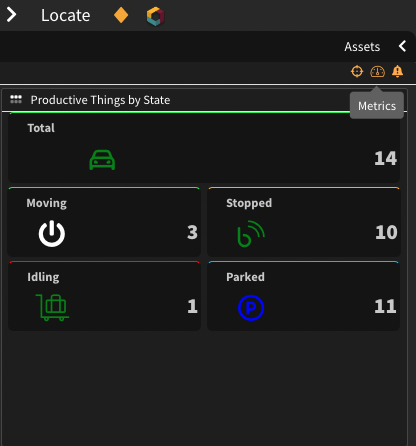This screenshot has height=446, width=416.
Task: Open the Metrics gauge icon
Action: tap(377, 71)
